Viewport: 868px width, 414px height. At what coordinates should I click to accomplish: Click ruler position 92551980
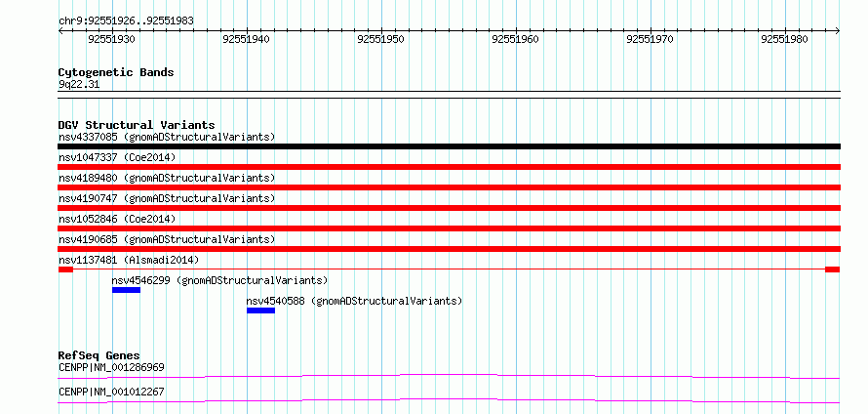[784, 39]
